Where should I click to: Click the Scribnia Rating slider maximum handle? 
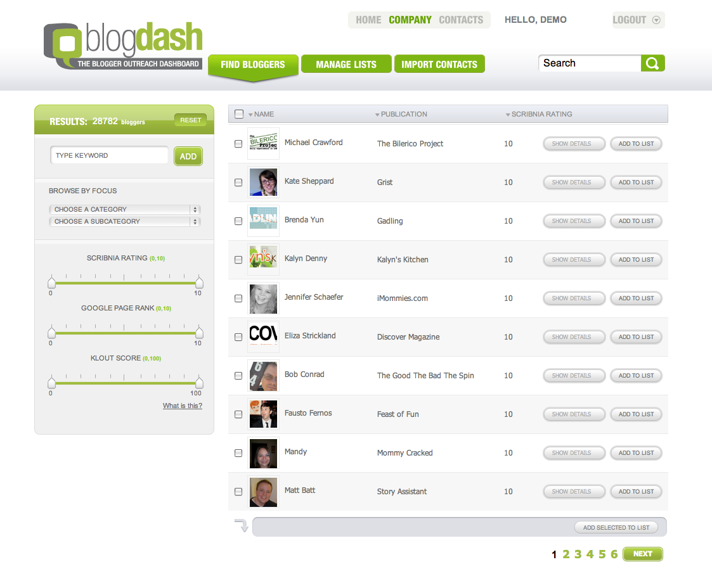pyautogui.click(x=199, y=282)
